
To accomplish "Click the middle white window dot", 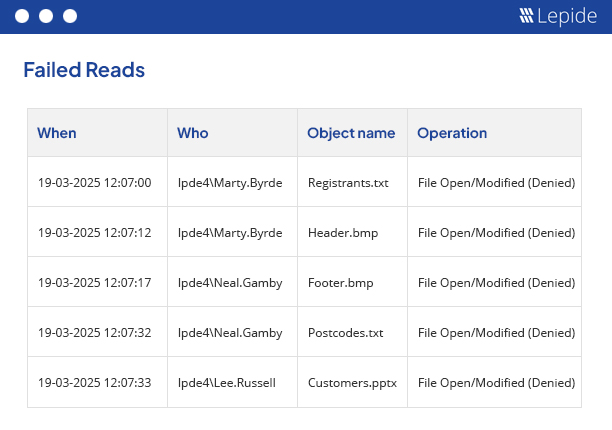I will click(46, 16).
